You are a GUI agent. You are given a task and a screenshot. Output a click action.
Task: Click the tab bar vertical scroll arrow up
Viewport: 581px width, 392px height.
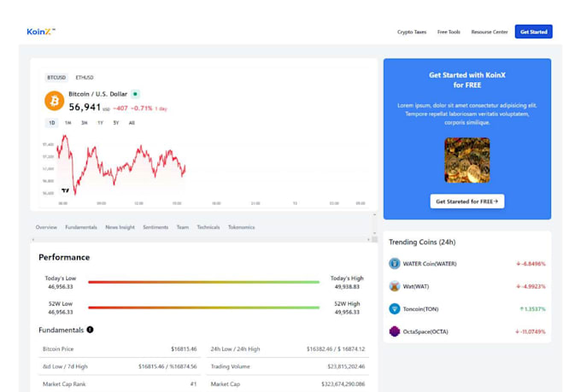374,215
